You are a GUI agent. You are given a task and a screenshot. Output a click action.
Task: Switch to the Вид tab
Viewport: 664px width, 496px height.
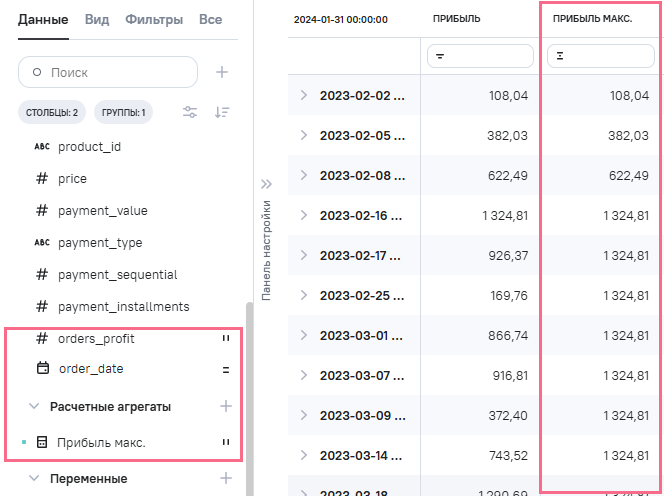click(x=97, y=19)
